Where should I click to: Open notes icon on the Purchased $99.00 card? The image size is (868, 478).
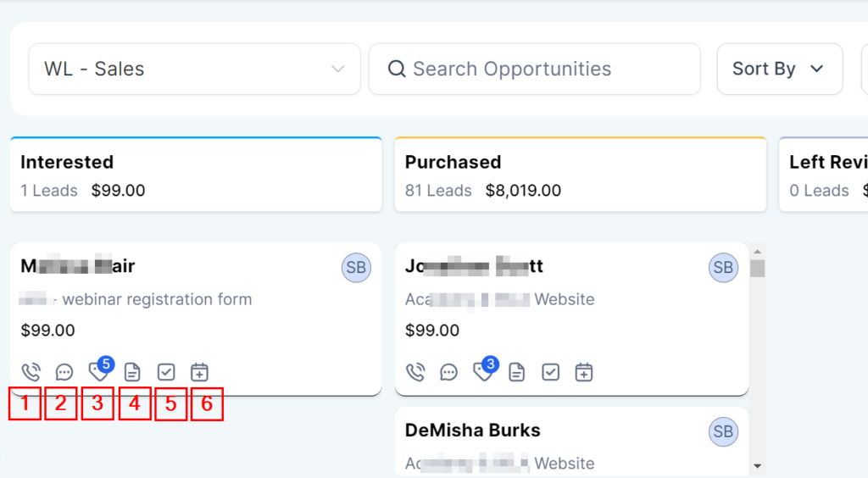[517, 372]
